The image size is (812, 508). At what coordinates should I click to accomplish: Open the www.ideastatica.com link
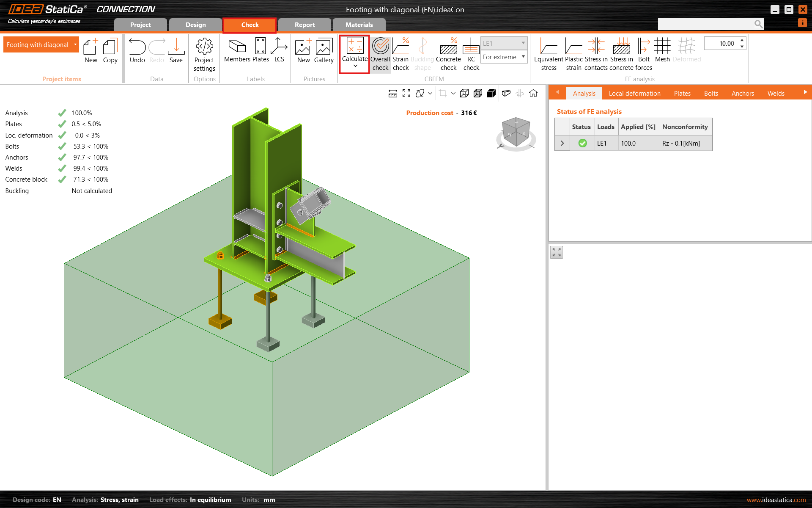click(x=776, y=500)
